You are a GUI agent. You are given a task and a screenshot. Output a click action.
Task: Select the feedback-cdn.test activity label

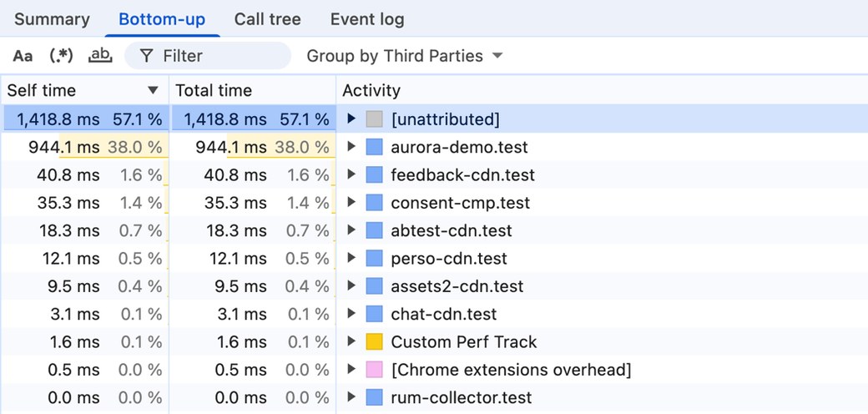click(462, 175)
